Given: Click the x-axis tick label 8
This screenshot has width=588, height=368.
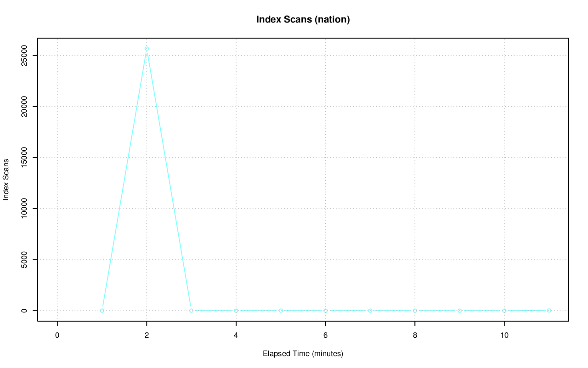Looking at the screenshot, I should coord(415,335).
